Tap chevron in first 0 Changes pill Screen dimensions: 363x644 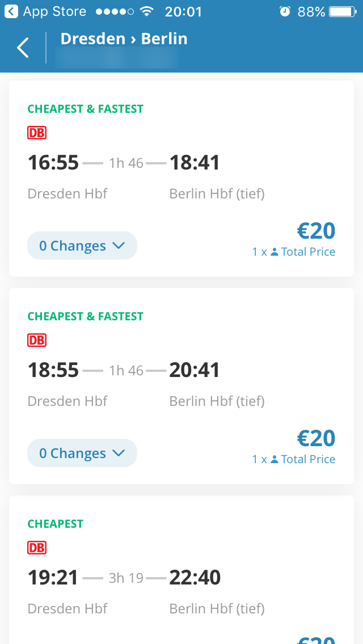[119, 245]
